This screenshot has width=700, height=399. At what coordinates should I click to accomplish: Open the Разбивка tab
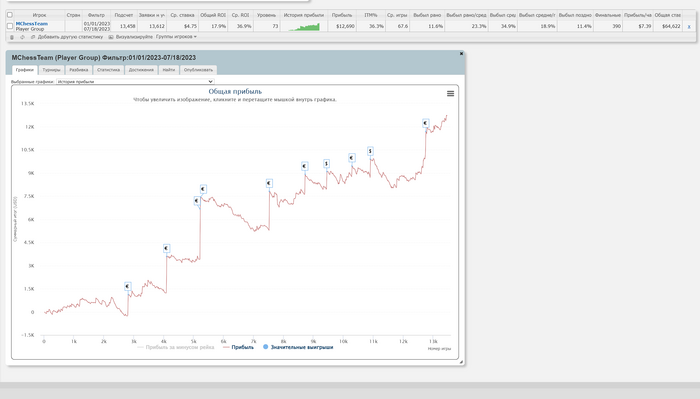[x=79, y=70]
